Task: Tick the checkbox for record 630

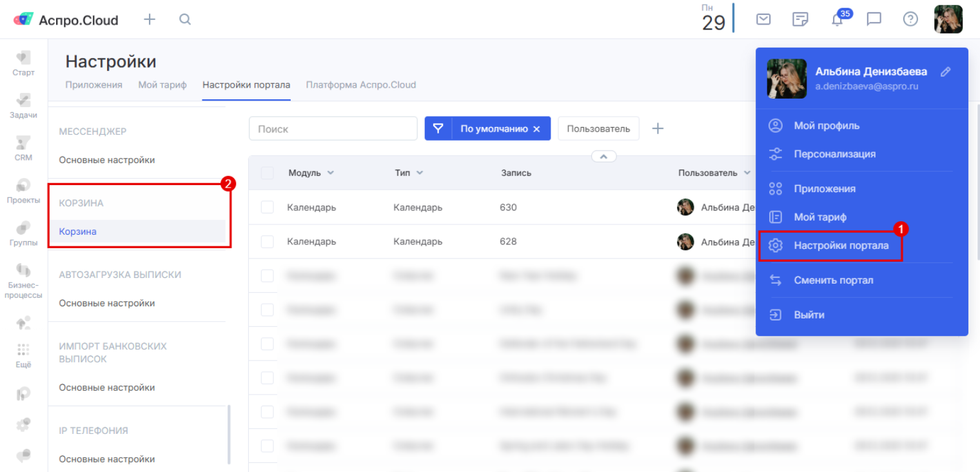Action: tap(267, 207)
